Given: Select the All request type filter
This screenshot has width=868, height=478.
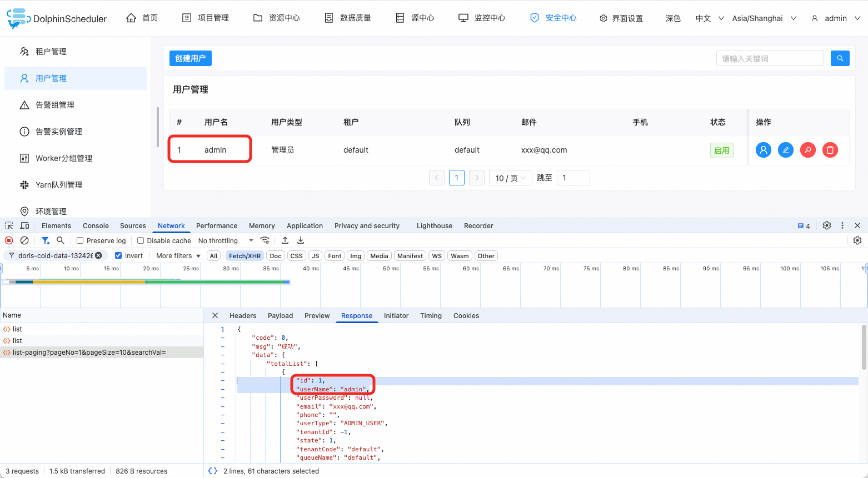Looking at the screenshot, I should [213, 256].
